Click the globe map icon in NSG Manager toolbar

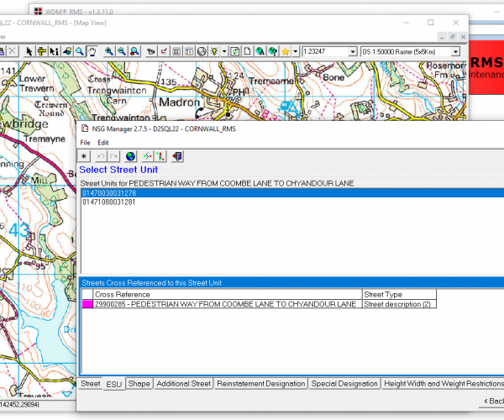(130, 156)
